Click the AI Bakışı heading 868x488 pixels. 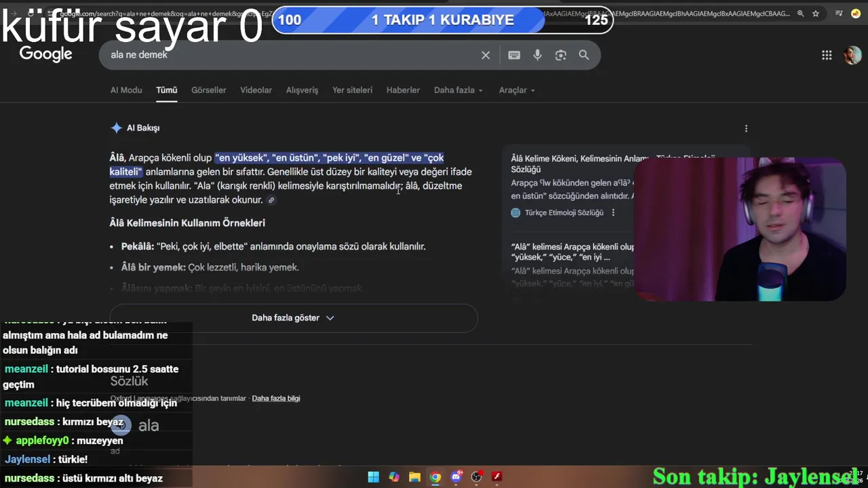(x=143, y=128)
